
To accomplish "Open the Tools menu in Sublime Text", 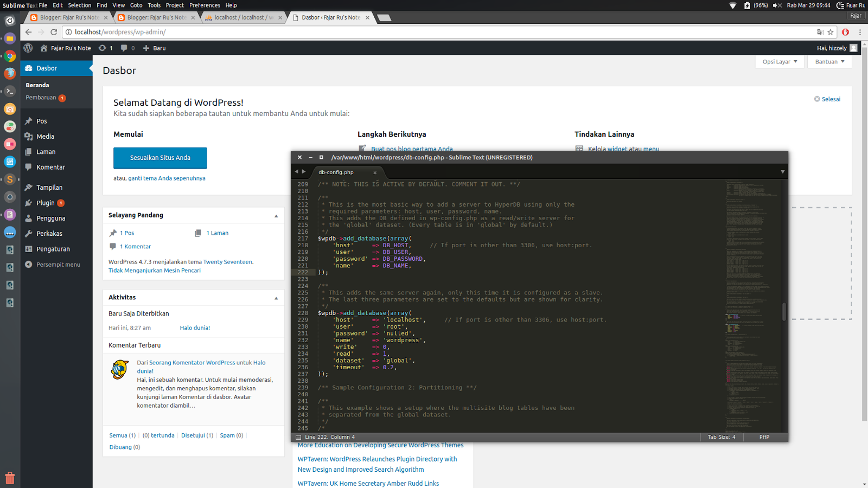I will point(154,5).
